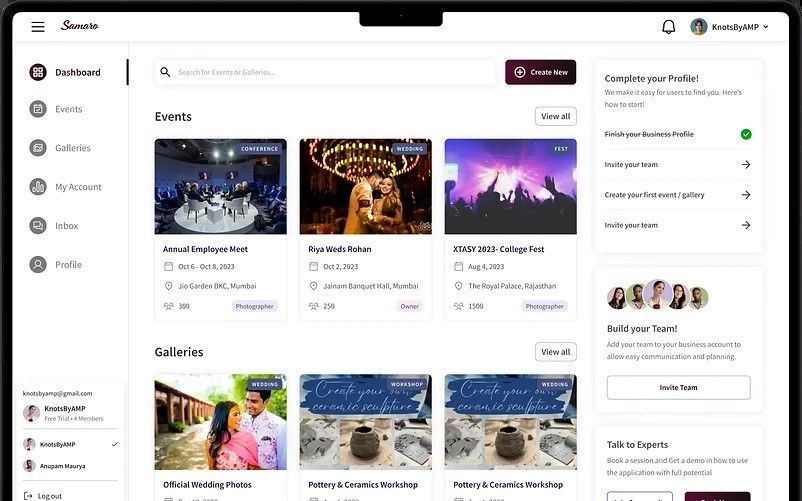802x501 pixels.
Task: Click the Events calendar sidebar icon
Action: click(38, 109)
